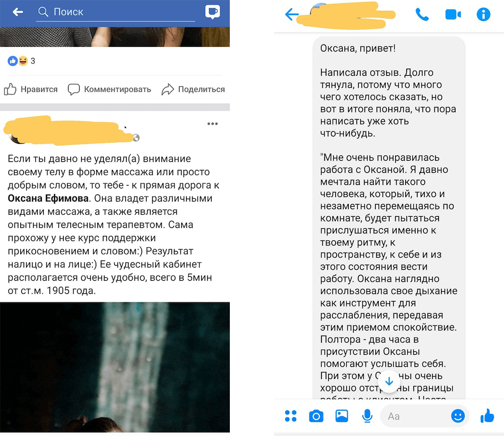Open the Оксана Ефимова profile link
504x436 pixels.
click(x=48, y=199)
